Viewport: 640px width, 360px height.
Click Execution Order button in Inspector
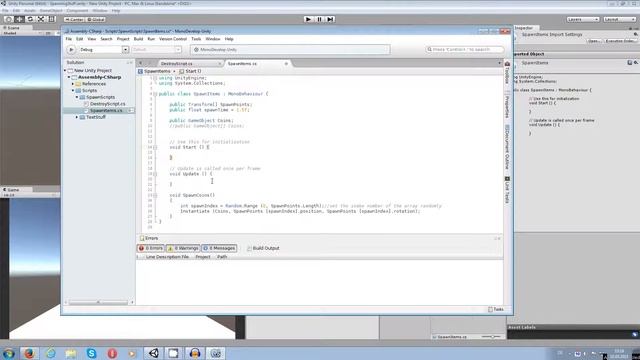pos(620,41)
